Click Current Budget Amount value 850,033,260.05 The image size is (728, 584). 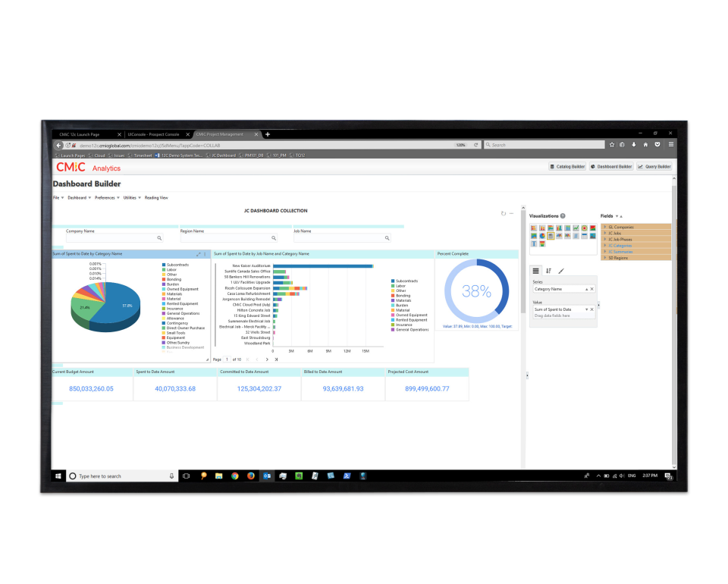[x=92, y=388]
